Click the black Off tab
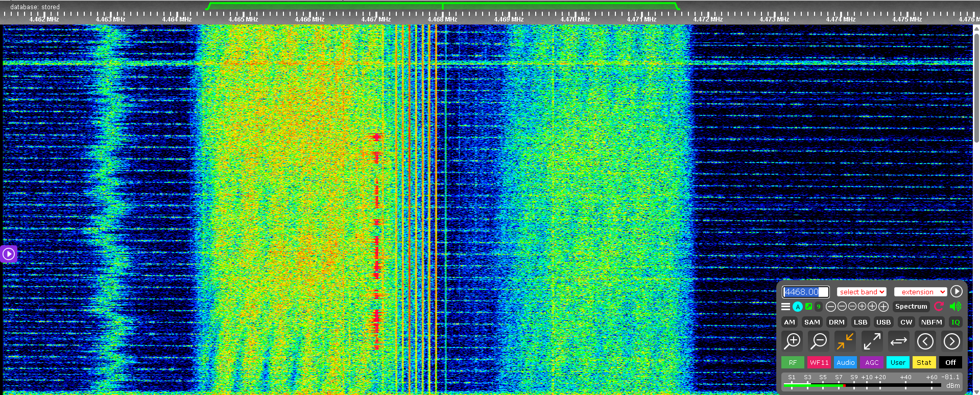Screen dimensions: 980x395 point(950,362)
